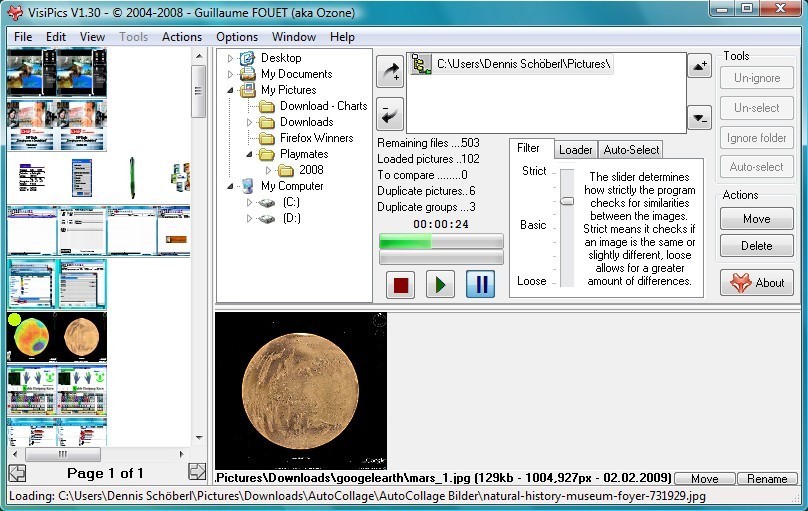Expand the Desktop tree node
Screen dimensions: 808x511
click(230, 58)
